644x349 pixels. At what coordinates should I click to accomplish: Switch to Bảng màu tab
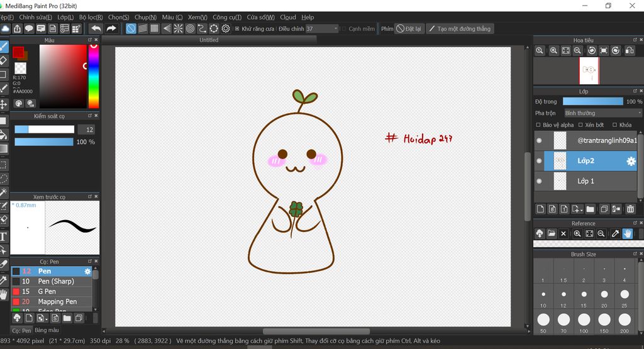click(47, 330)
